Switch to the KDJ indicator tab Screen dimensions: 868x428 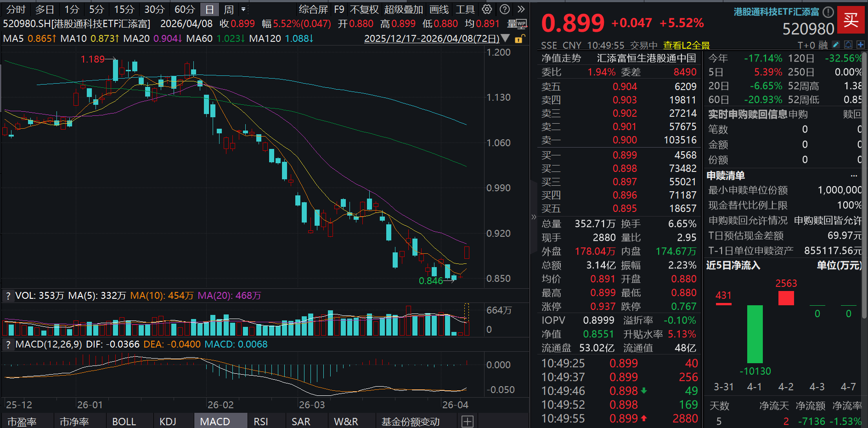point(168,421)
